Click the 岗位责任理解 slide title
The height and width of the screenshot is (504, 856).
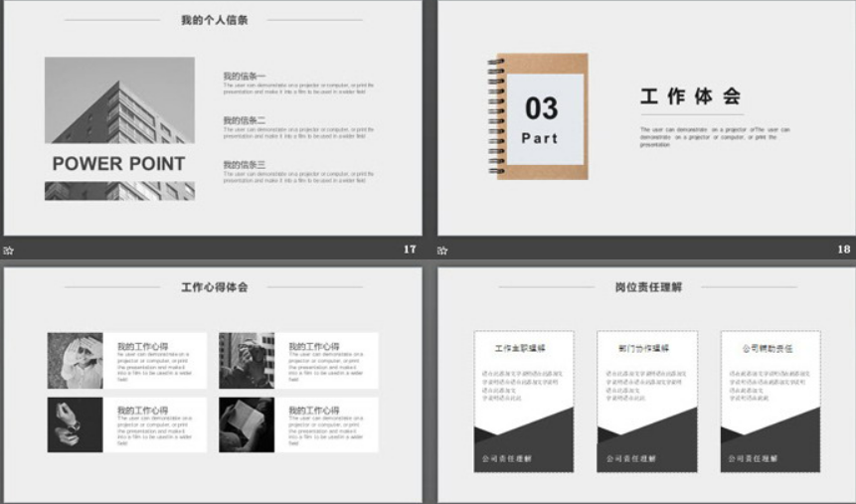[648, 287]
